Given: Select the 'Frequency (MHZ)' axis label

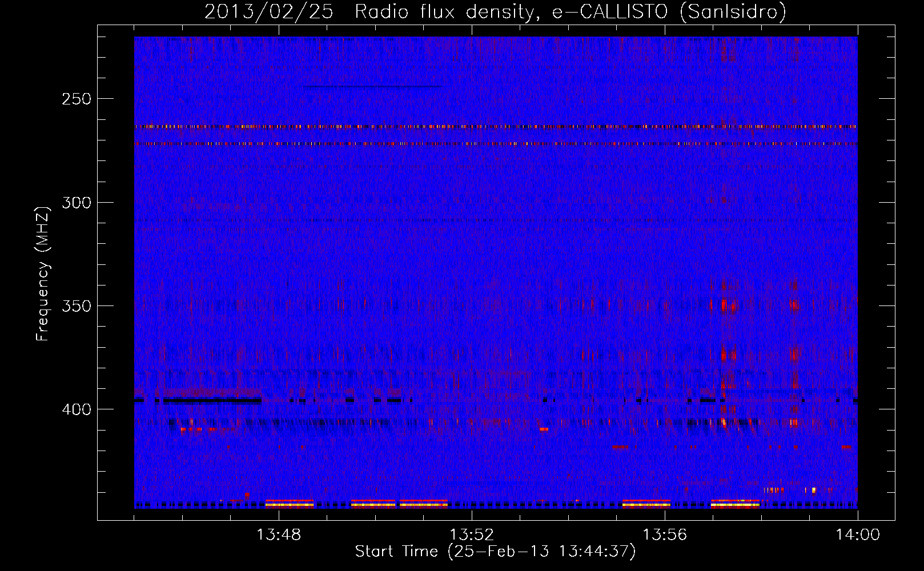Looking at the screenshot, I should (x=42, y=274).
